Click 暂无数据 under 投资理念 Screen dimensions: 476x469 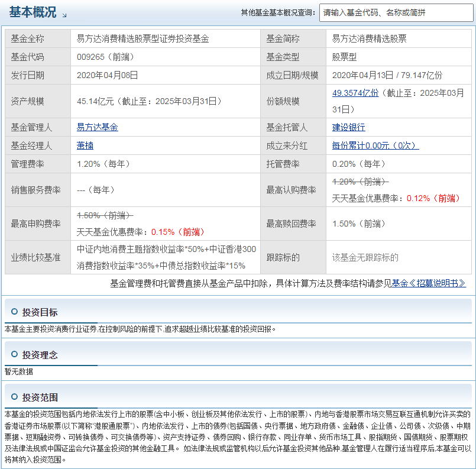click(19, 371)
